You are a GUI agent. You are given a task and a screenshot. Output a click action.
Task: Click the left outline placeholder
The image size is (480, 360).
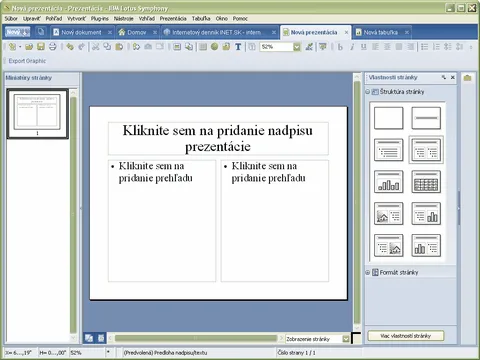click(162, 221)
